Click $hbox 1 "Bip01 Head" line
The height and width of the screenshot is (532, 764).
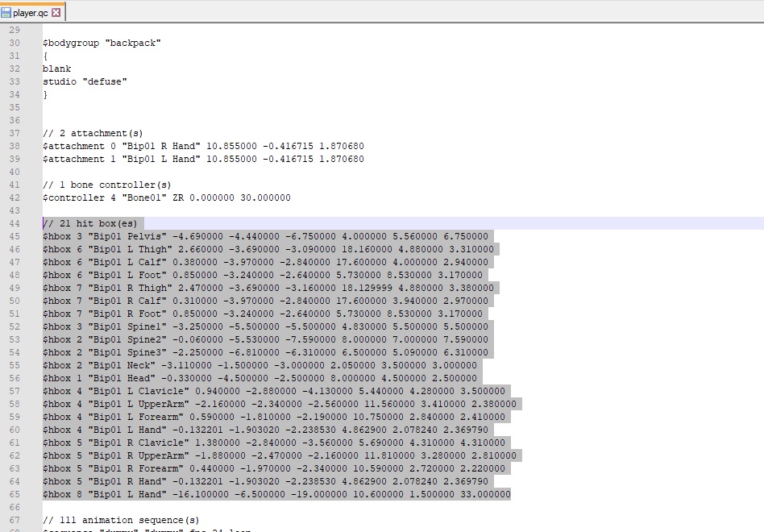click(260, 379)
